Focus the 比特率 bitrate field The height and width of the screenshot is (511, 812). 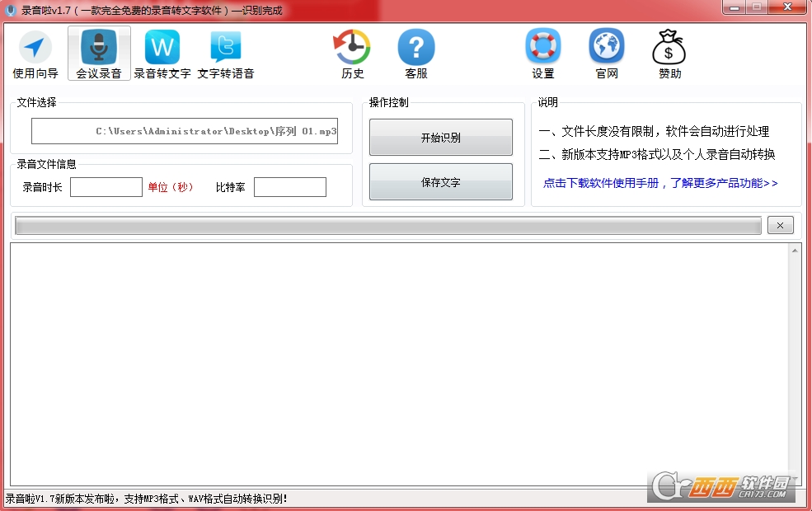[x=289, y=188]
